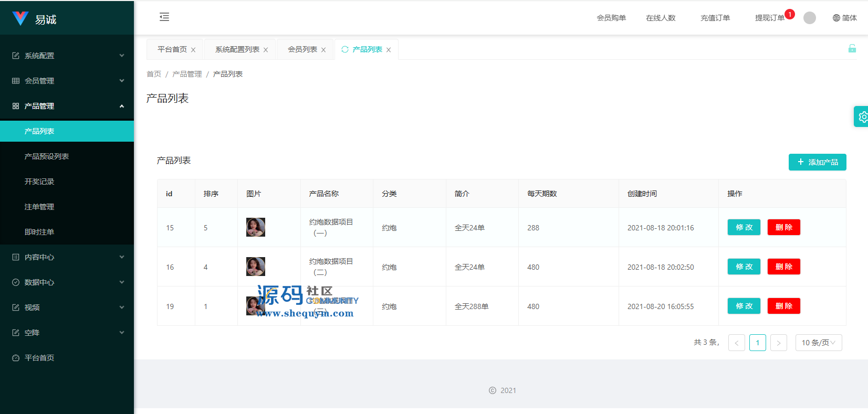Click the 添加产品 button

(817, 162)
